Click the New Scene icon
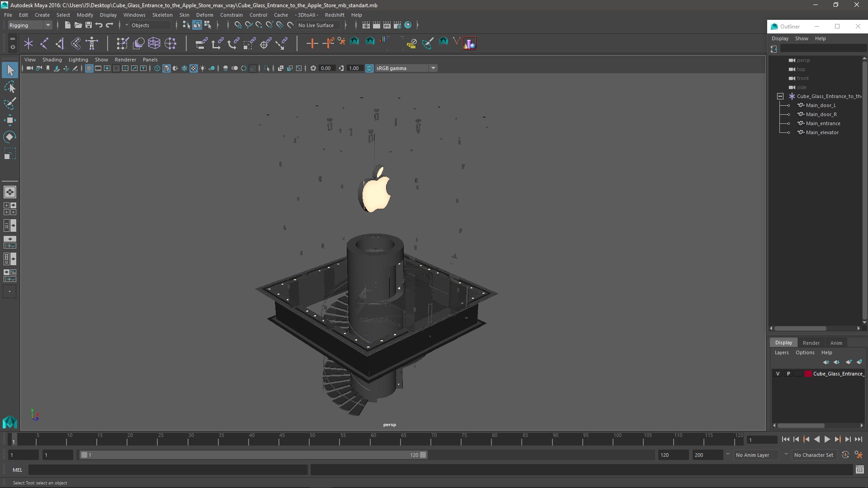 pos(67,25)
